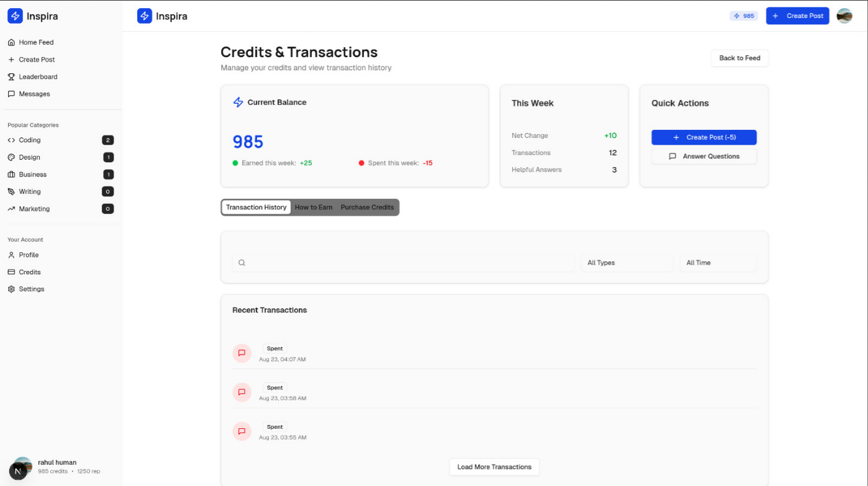The image size is (868, 486).
Task: Click the Settings gear icon in sidebar
Action: point(11,289)
